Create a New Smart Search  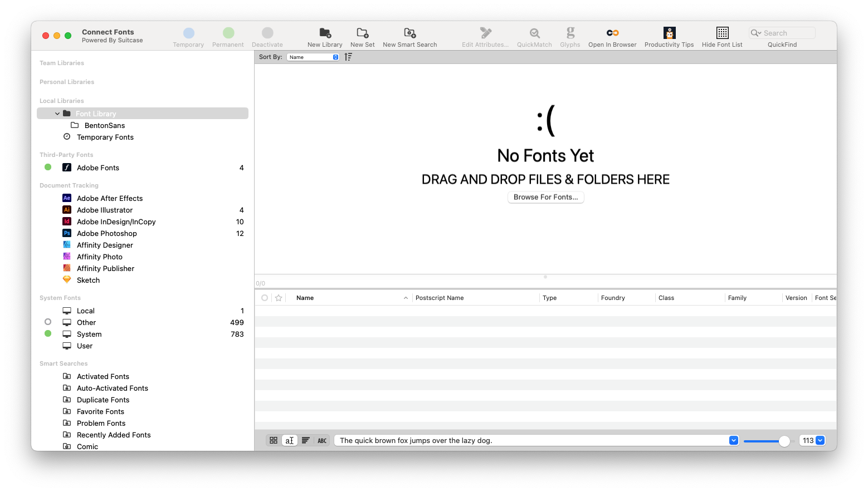coord(409,36)
